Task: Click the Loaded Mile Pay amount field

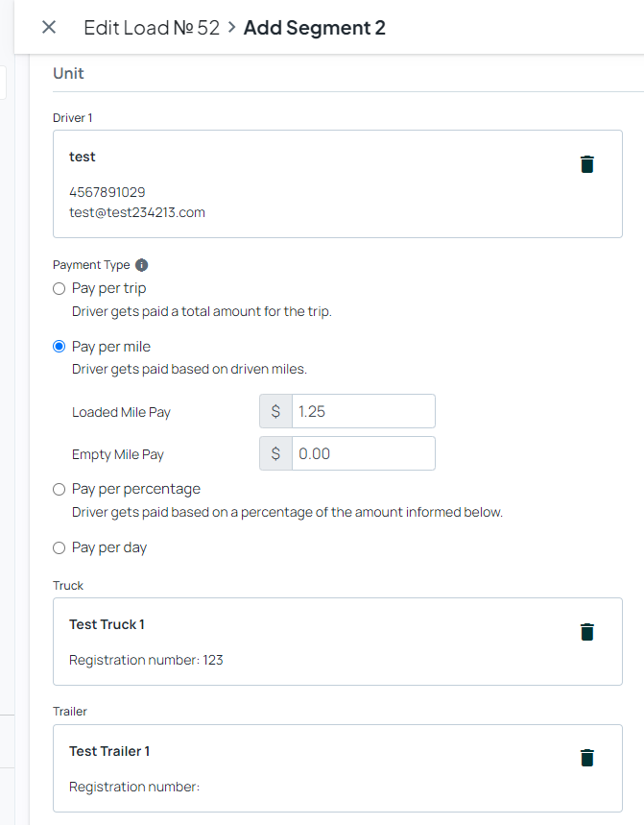Action: click(x=363, y=411)
